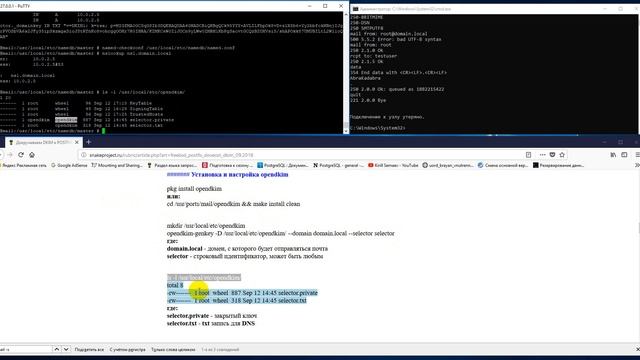Open the GitHub-icon bookmark
Viewport: 640px width, 360px height.
click(448, 165)
